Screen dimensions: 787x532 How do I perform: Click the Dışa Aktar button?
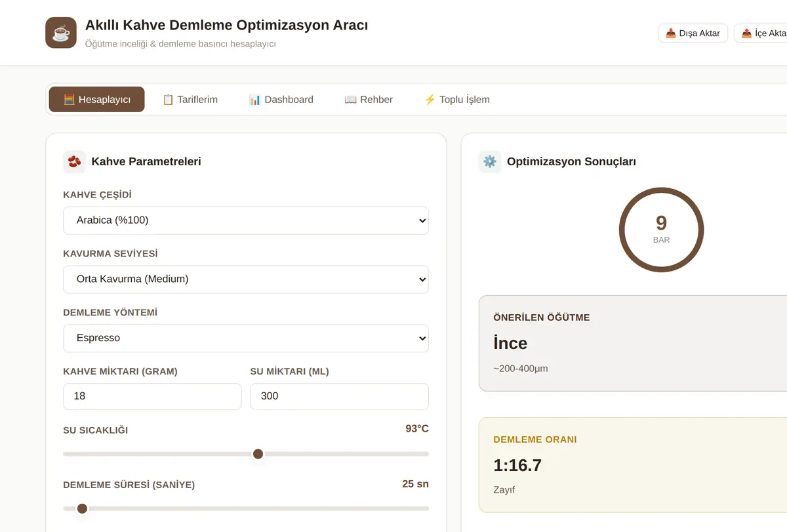693,33
